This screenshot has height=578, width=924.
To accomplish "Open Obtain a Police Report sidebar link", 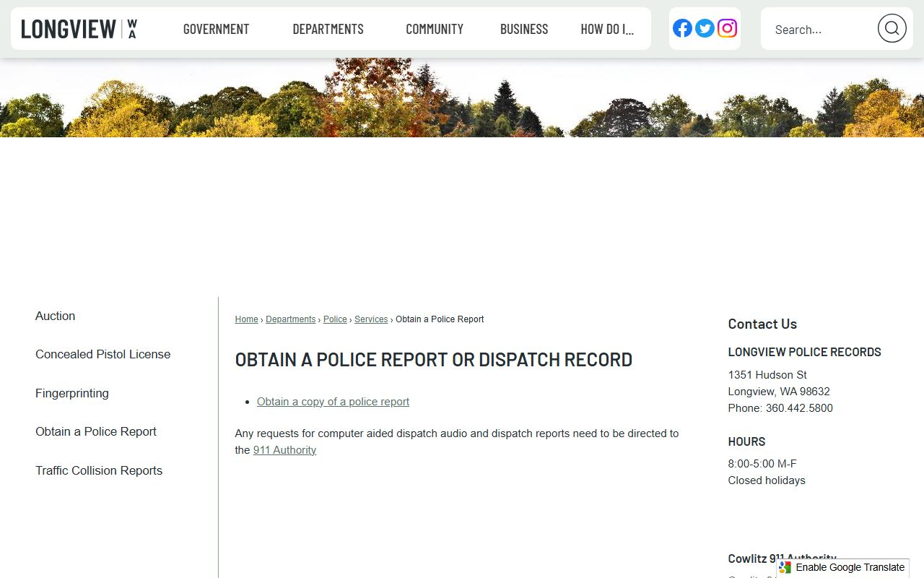I will [x=96, y=431].
